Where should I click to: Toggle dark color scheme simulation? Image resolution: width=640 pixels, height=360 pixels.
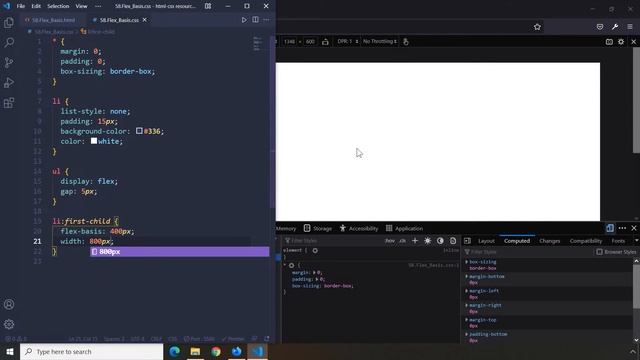[x=440, y=241]
